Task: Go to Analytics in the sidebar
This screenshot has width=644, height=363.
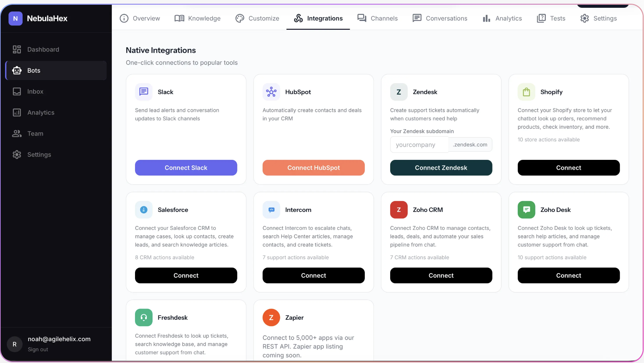Action: (56, 113)
